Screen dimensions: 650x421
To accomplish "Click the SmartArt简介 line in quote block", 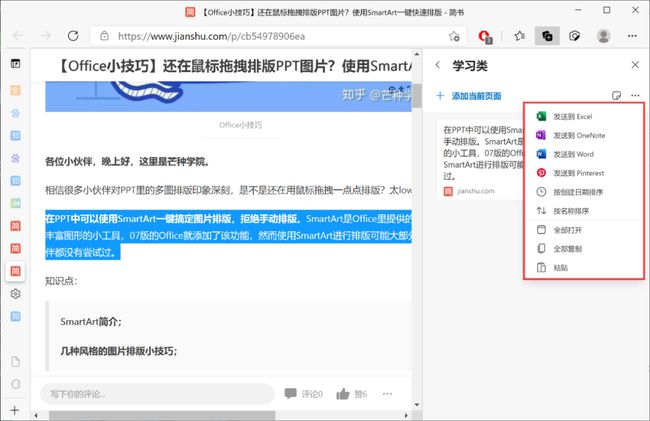I will pyautogui.click(x=91, y=322).
